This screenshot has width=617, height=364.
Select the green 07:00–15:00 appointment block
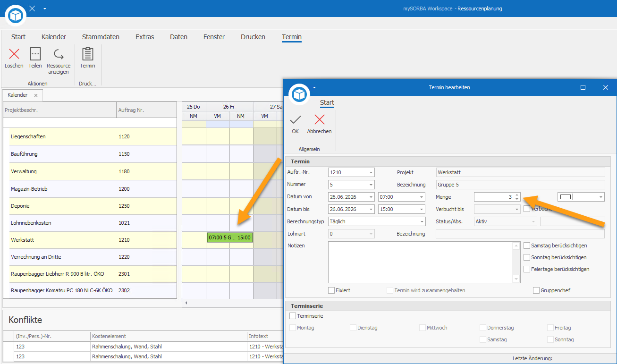coord(229,237)
